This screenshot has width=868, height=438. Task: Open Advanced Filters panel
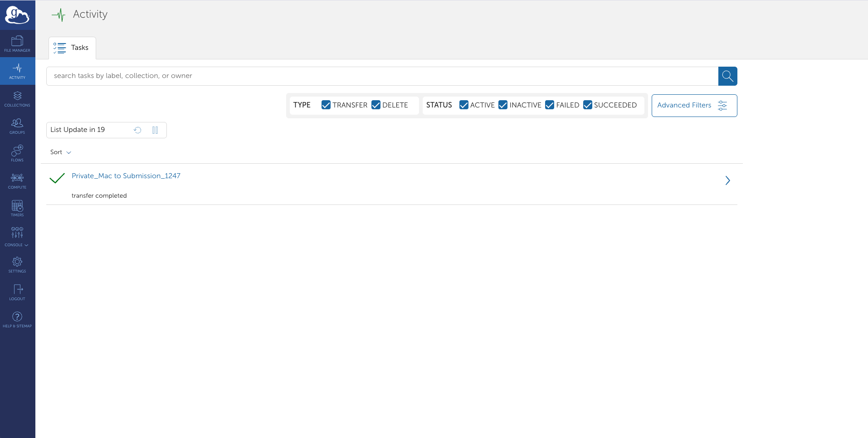(694, 106)
